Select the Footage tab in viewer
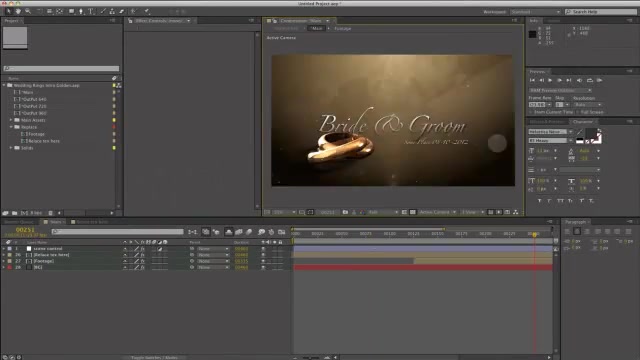Image resolution: width=640 pixels, height=360 pixels. [343, 29]
